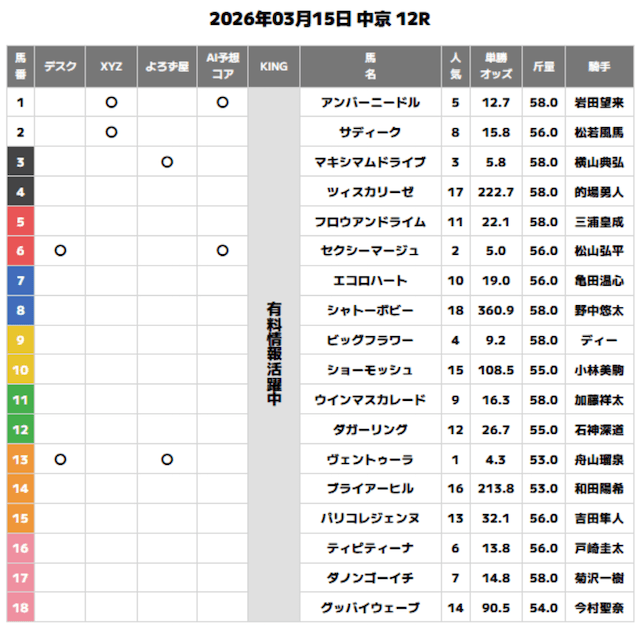The image size is (640, 630).
Task: Click the odds value 32.1
Action: click(496, 518)
